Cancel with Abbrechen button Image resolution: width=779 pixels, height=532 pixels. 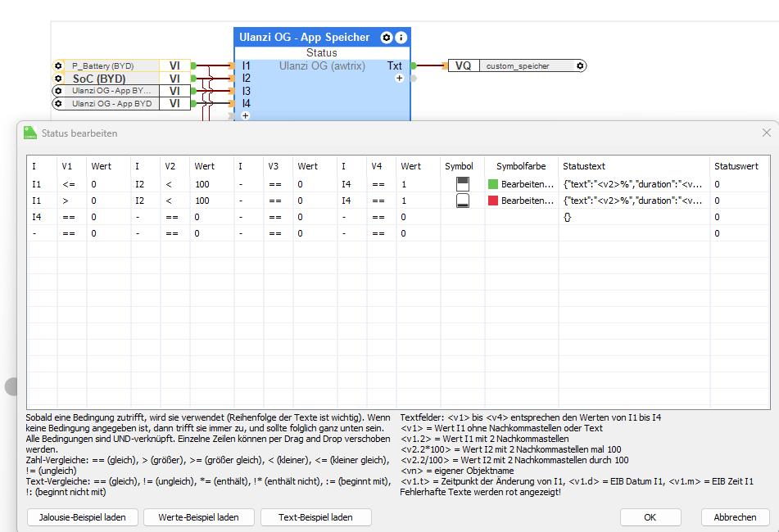point(735,517)
